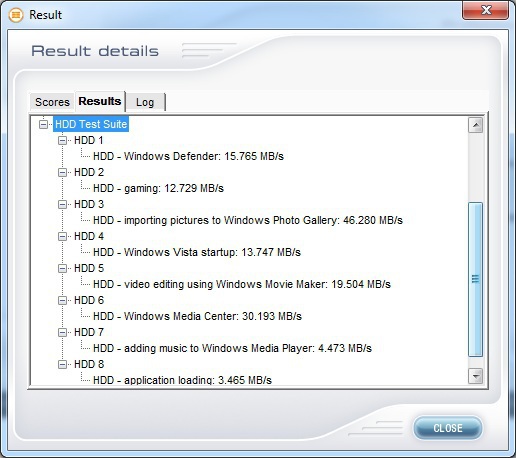Select the HDD 1 label
The image size is (516, 458).
[x=89, y=140]
